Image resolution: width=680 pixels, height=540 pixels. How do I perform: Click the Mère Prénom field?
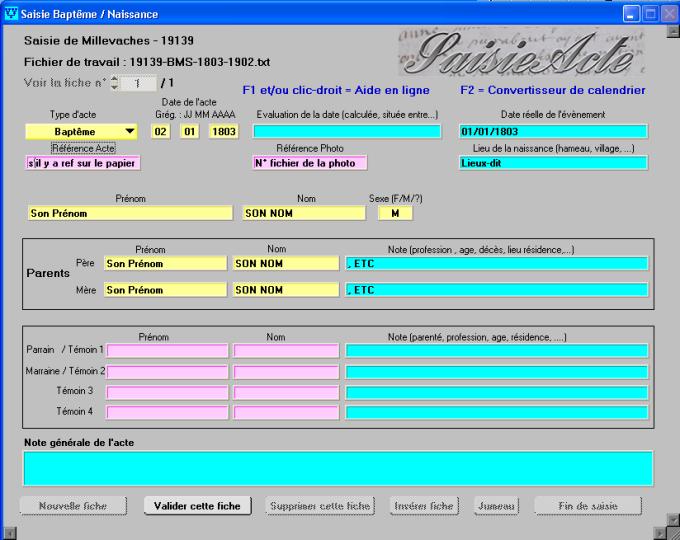point(165,290)
